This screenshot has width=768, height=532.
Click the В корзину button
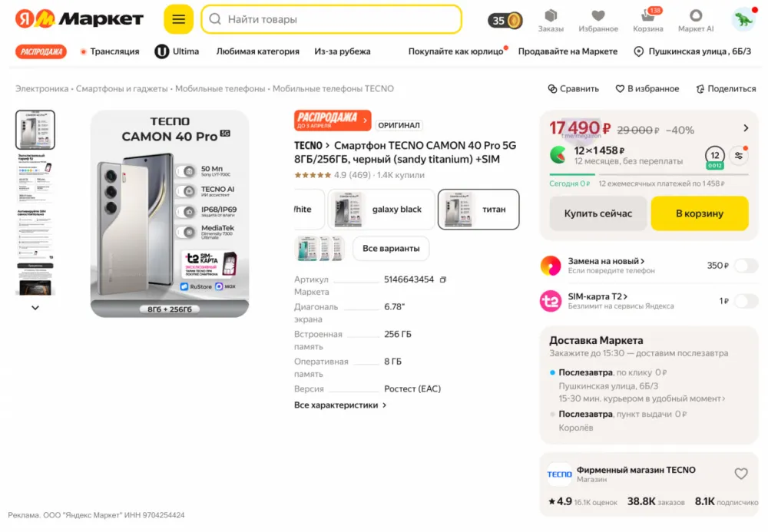coord(699,213)
